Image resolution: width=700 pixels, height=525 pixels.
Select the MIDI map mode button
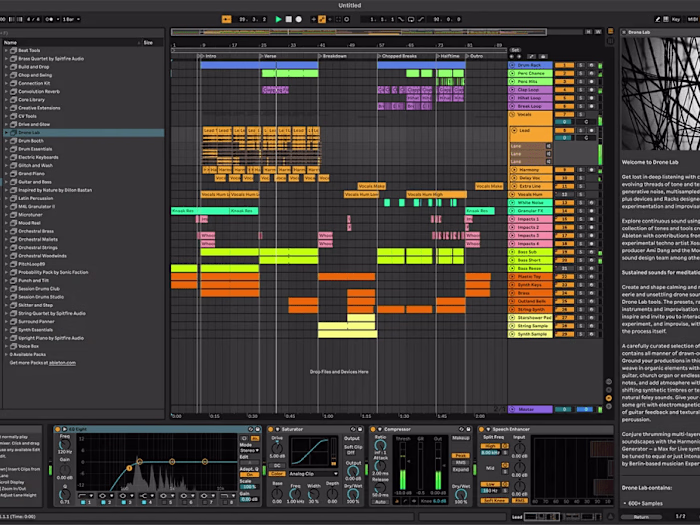point(692,19)
